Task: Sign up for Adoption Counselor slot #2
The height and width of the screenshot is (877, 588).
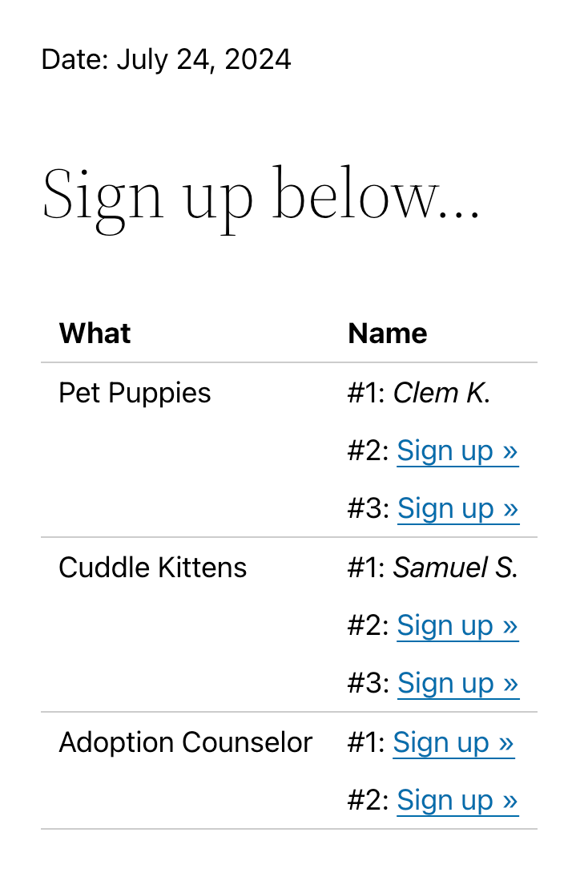Action: [x=457, y=800]
